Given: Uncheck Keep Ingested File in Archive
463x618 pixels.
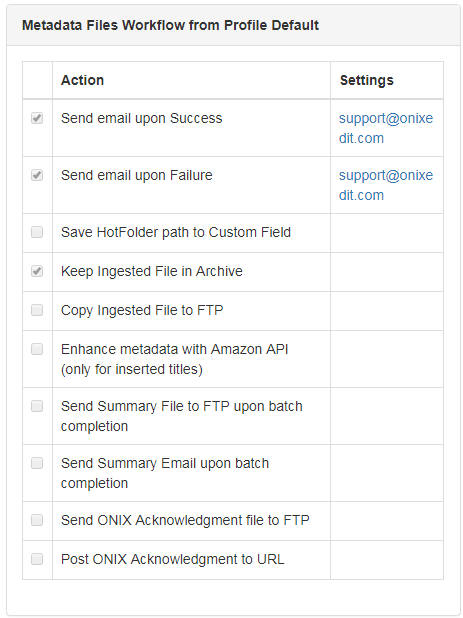Looking at the screenshot, I should [x=37, y=271].
